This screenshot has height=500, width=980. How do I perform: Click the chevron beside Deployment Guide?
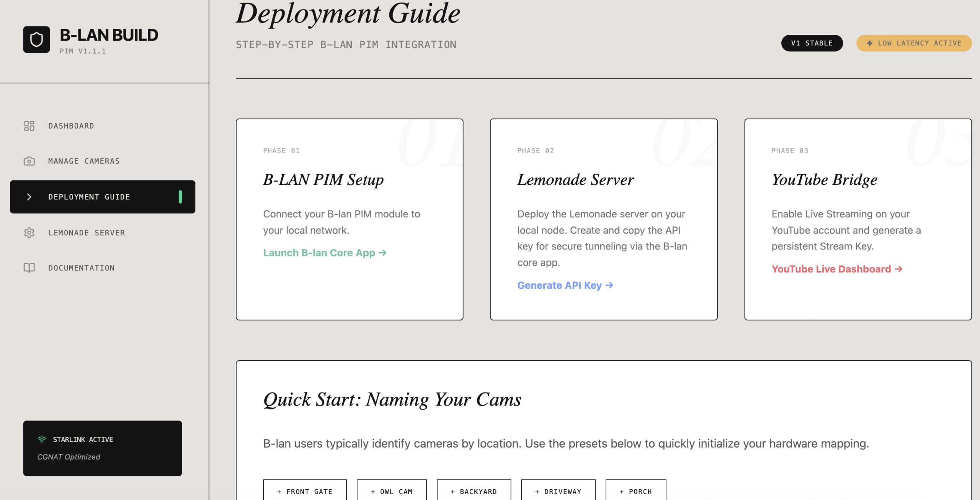coord(29,197)
